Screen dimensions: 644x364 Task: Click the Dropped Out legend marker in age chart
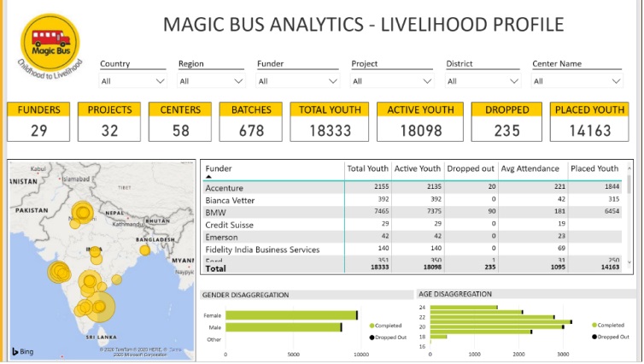[594, 337]
